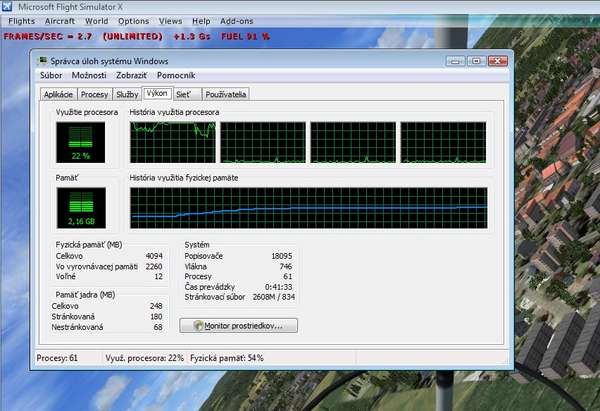Open the Add-ons menu in Flight Simulator
600x411 pixels.
[x=236, y=21]
